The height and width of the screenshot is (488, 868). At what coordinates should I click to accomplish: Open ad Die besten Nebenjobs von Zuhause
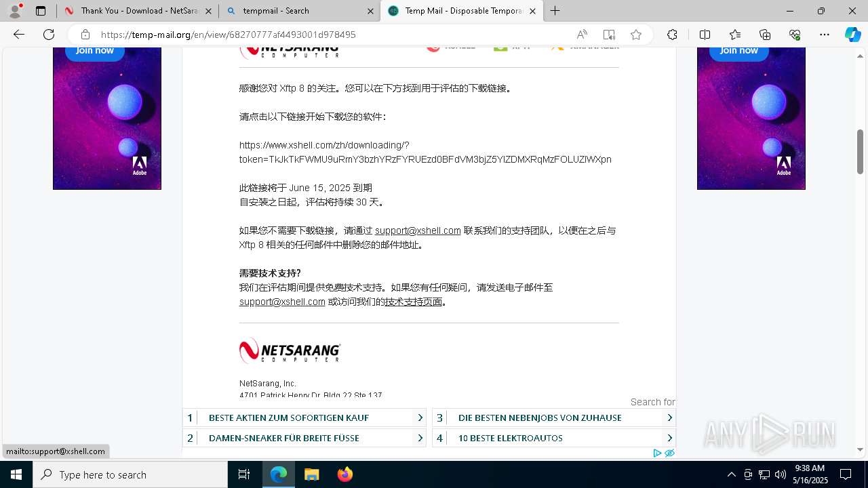pyautogui.click(x=540, y=418)
